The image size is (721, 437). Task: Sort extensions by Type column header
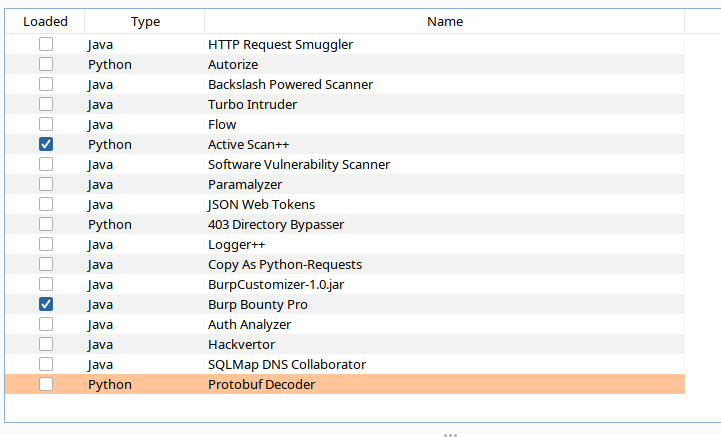tap(145, 21)
